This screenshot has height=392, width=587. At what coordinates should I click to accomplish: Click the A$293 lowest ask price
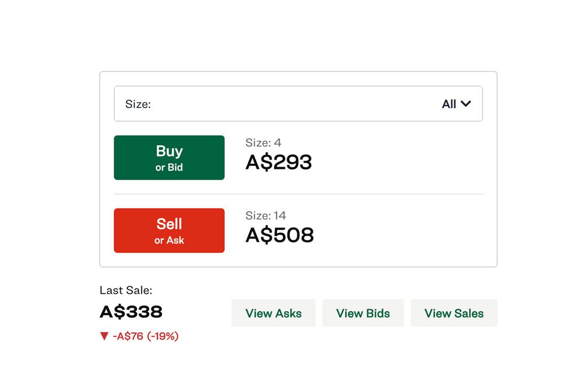point(279,162)
